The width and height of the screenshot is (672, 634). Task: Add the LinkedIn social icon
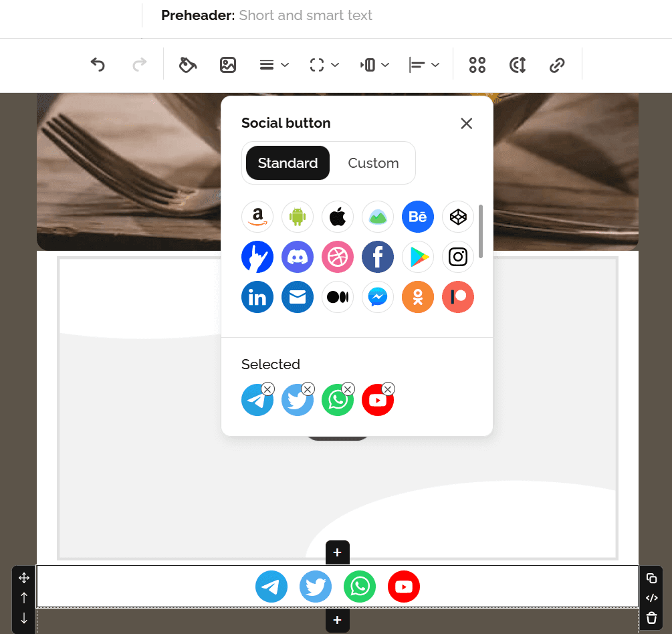[257, 297]
